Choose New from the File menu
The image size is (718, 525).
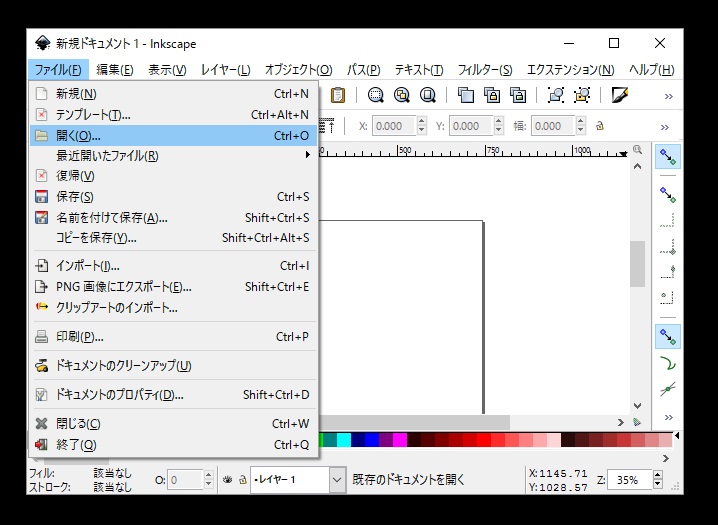pos(174,94)
